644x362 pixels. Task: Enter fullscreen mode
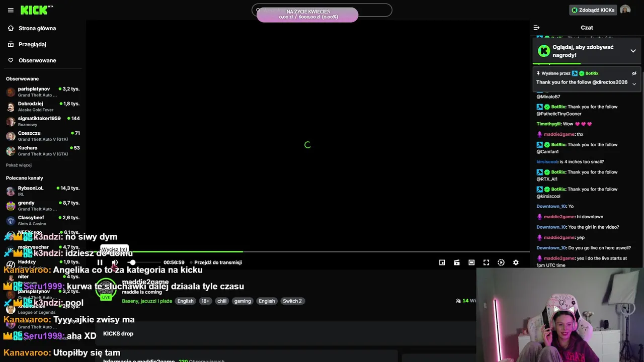coord(486,262)
